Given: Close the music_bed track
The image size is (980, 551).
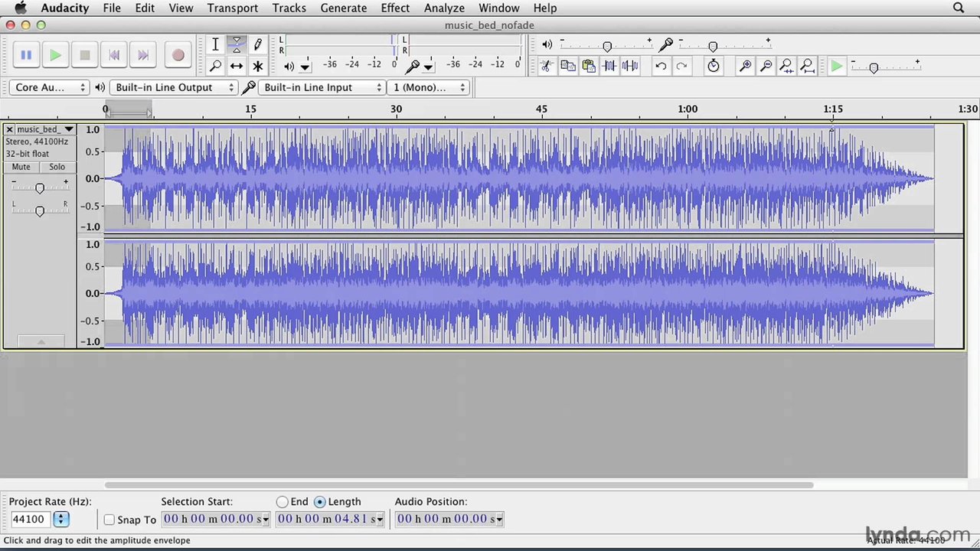Looking at the screenshot, I should (x=9, y=129).
